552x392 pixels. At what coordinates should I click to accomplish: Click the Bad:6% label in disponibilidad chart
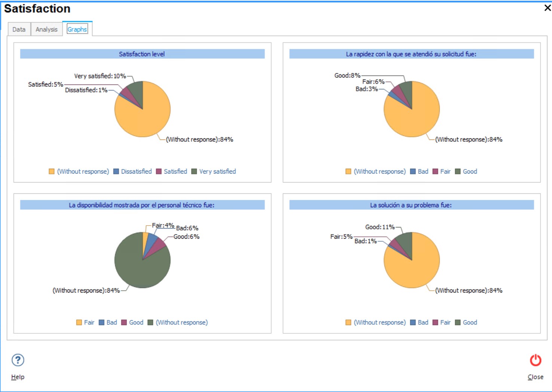[187, 228]
